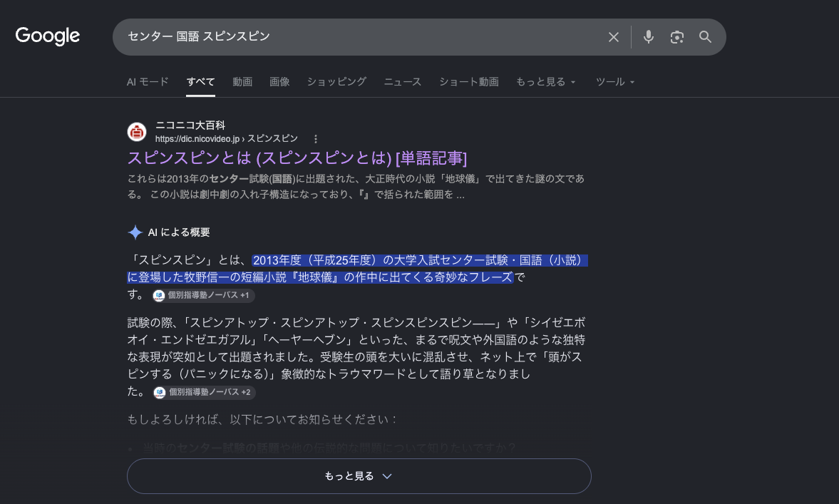Open the 画像 tab
This screenshot has height=504, width=839.
click(x=279, y=82)
